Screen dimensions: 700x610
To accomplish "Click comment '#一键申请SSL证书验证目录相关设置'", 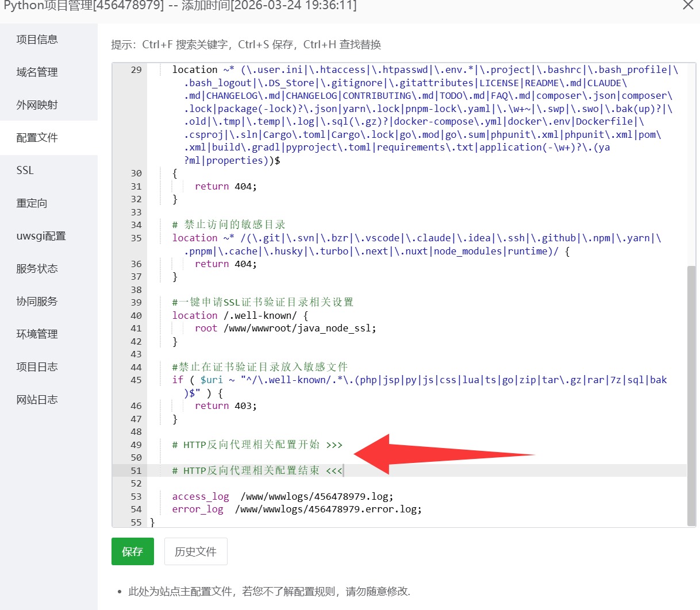I will [x=263, y=302].
